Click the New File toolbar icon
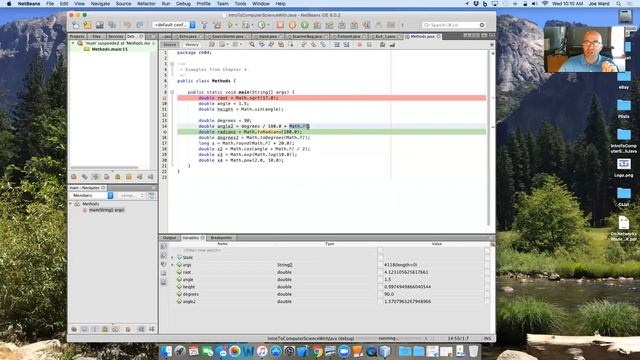The width and height of the screenshot is (640, 360). pyautogui.click(x=76, y=25)
